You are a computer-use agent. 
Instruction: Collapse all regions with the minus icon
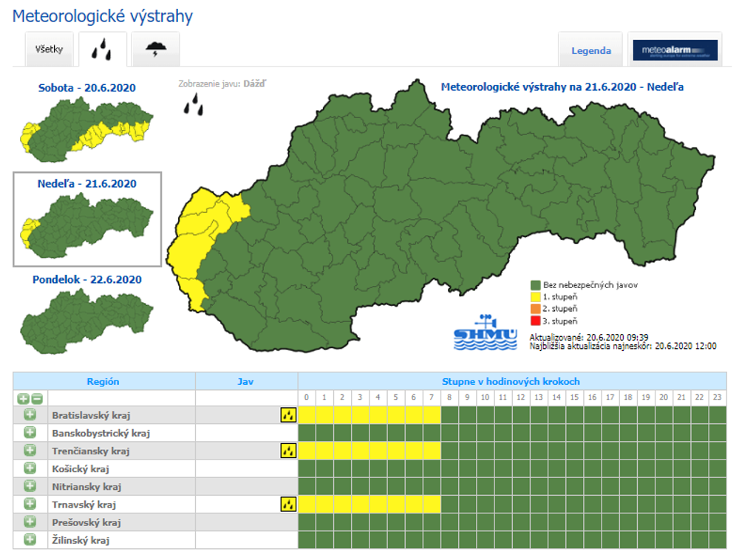(36, 398)
